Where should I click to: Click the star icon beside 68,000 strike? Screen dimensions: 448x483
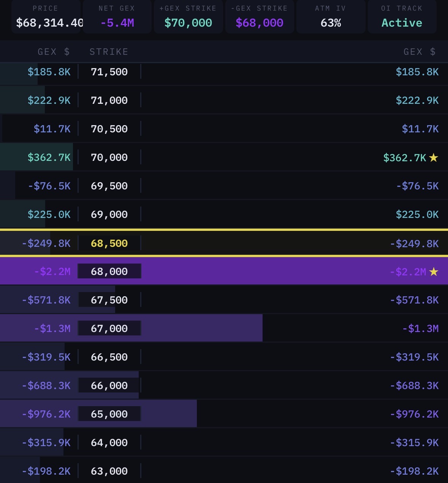[x=434, y=272]
